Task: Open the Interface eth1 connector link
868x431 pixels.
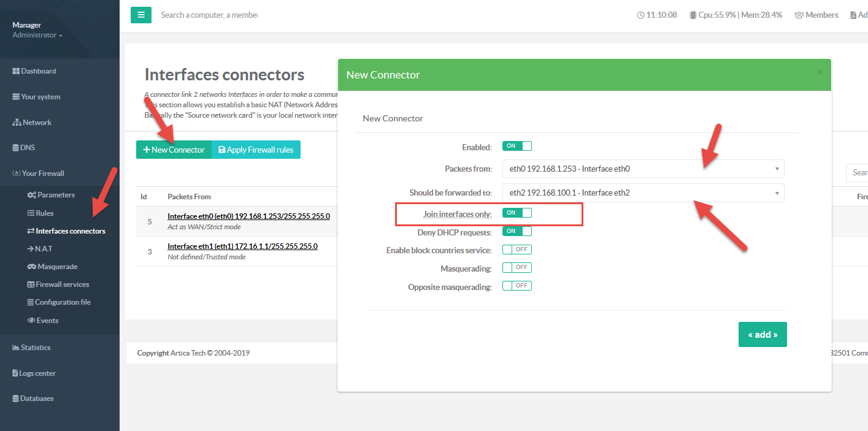Action: click(242, 246)
